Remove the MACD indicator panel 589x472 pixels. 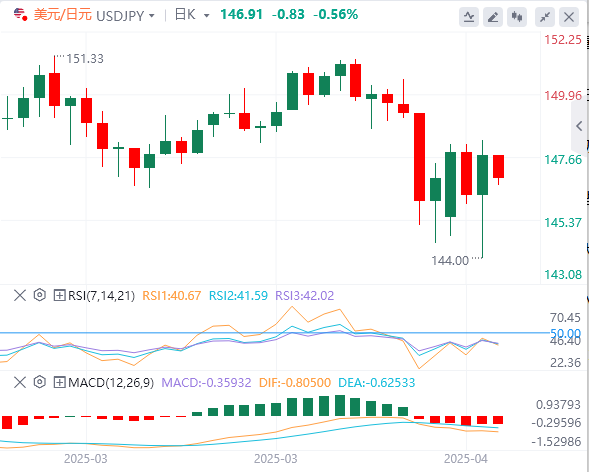pyautogui.click(x=20, y=383)
